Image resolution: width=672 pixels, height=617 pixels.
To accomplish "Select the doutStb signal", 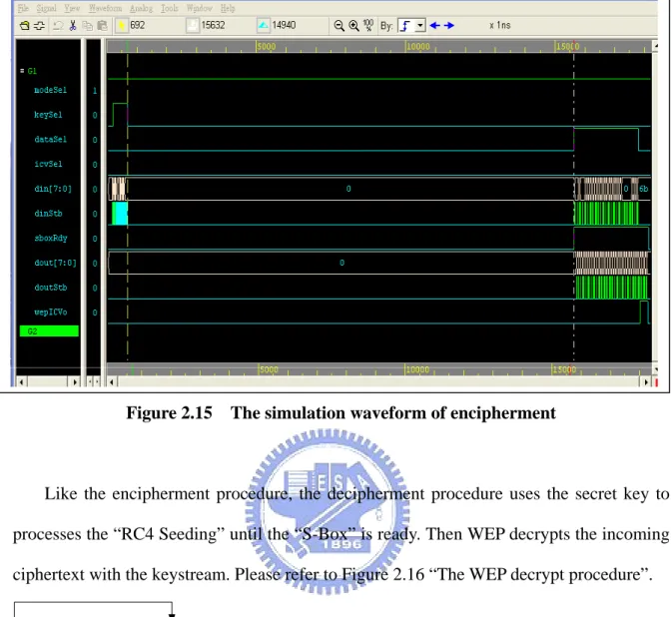I will [51, 288].
